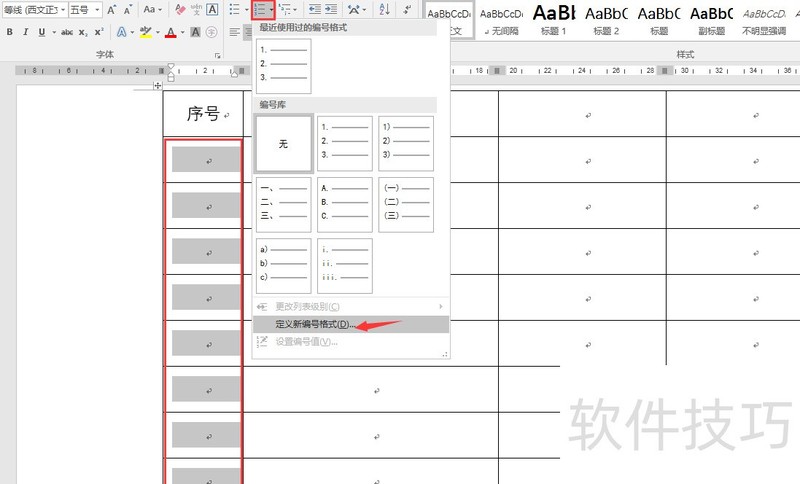Click numbering list icon
The image size is (800, 484).
(x=260, y=9)
